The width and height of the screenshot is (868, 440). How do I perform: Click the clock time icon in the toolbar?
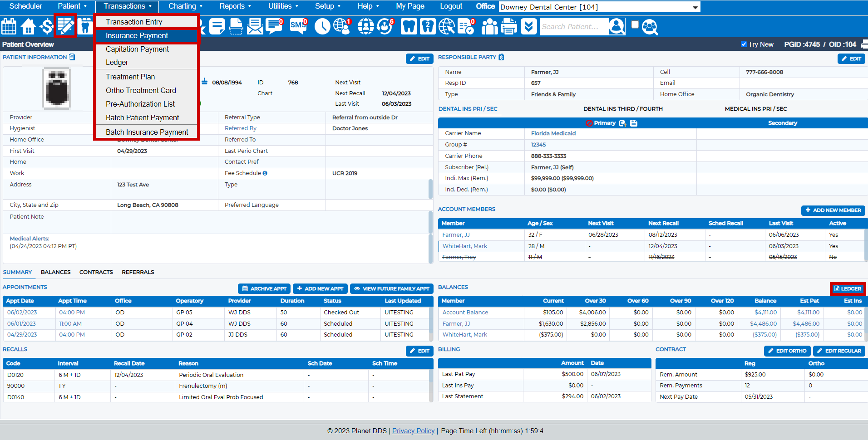[x=322, y=26]
